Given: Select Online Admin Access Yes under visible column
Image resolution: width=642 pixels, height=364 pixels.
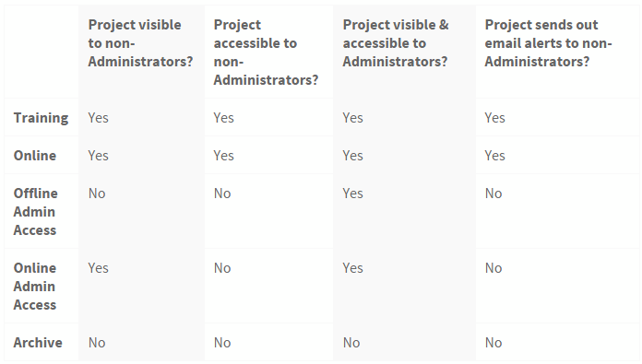Looking at the screenshot, I should click(99, 268).
